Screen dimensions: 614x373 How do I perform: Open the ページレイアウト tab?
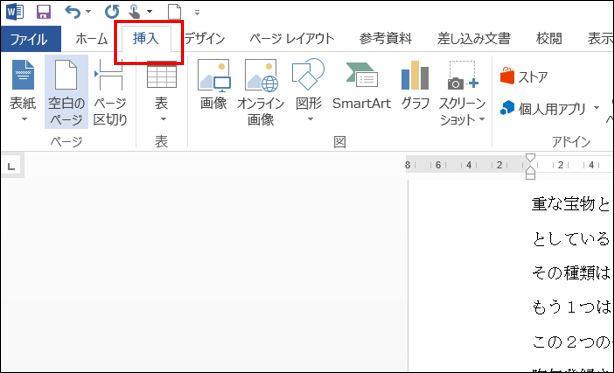click(x=292, y=38)
